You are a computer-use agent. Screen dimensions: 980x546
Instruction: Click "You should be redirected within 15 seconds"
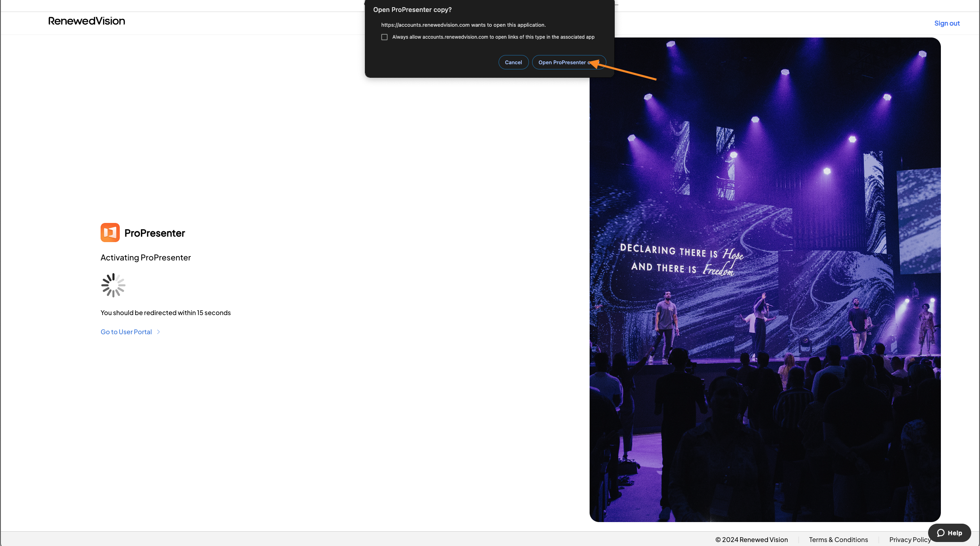[x=166, y=313]
